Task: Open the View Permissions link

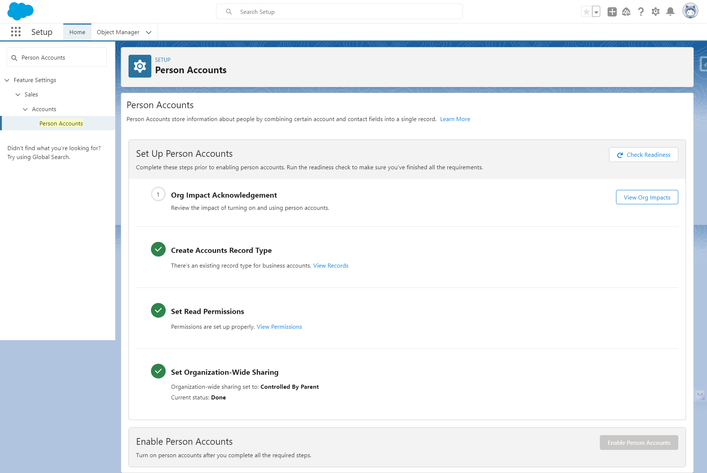Action: pos(279,327)
